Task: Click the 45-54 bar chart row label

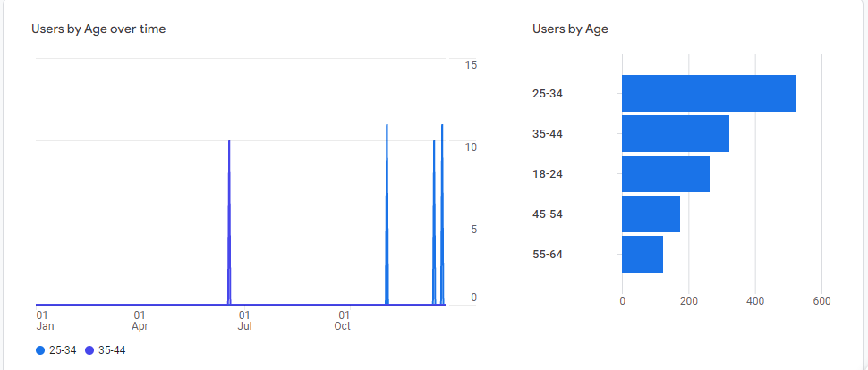Action: (x=546, y=214)
